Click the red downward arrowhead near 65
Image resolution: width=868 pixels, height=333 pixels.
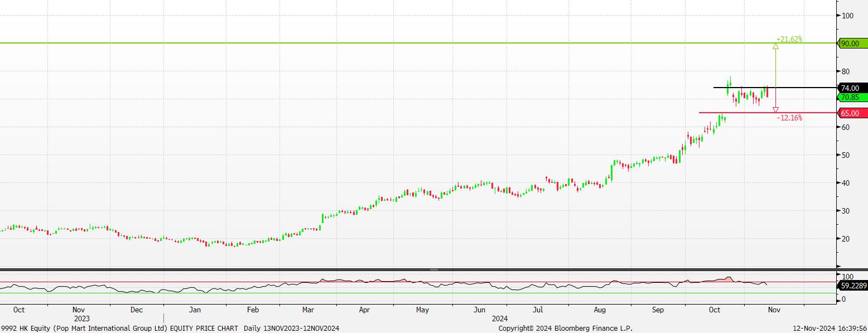click(x=775, y=109)
